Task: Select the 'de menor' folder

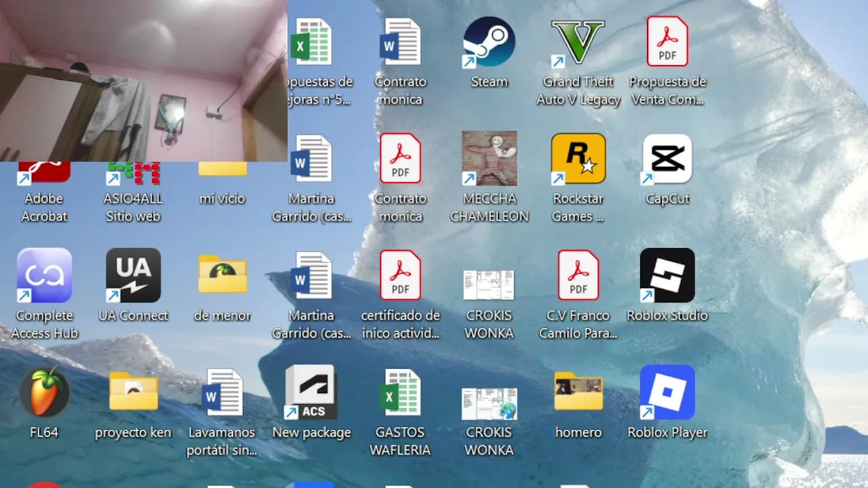Action: pyautogui.click(x=222, y=274)
